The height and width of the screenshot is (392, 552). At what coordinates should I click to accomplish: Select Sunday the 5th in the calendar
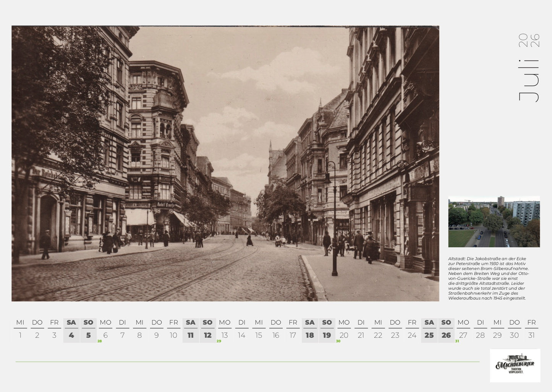tap(88, 335)
